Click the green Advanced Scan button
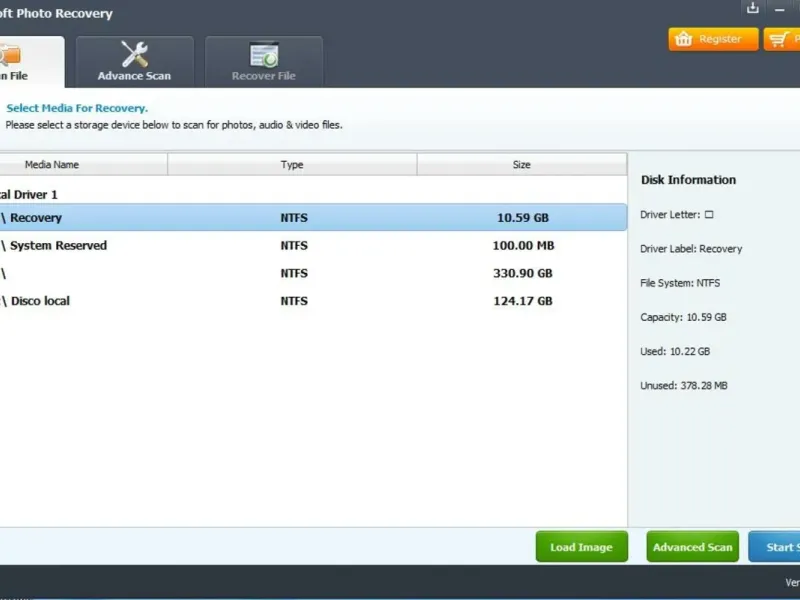Viewport: 800px width, 600px height. pos(692,547)
